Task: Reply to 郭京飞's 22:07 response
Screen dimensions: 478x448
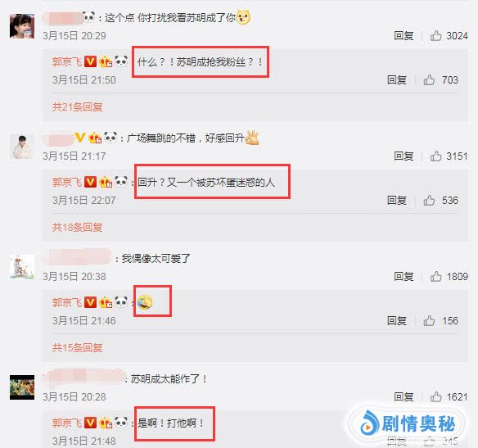Action: [x=397, y=201]
